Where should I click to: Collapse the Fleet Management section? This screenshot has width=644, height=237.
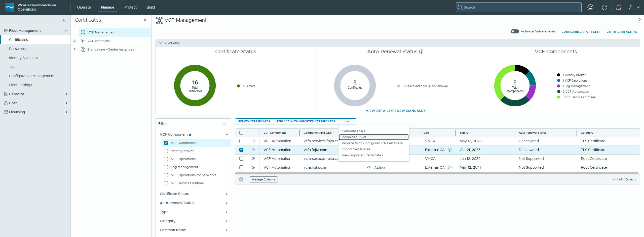(x=66, y=31)
